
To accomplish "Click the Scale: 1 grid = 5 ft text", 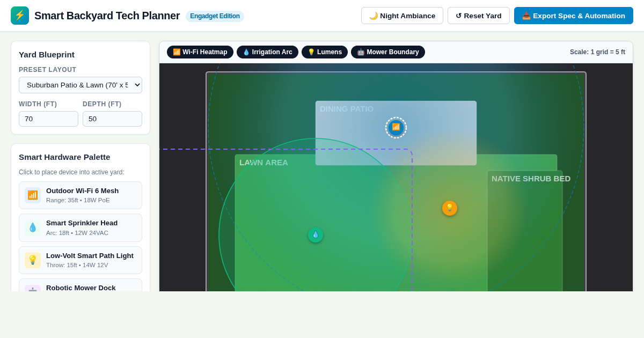I will [x=597, y=52].
